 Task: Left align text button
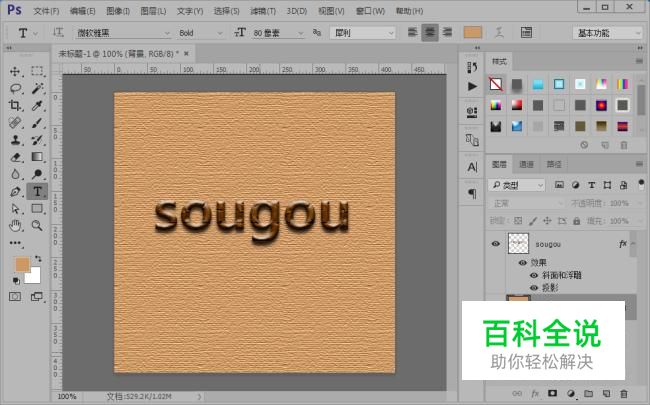(x=412, y=32)
